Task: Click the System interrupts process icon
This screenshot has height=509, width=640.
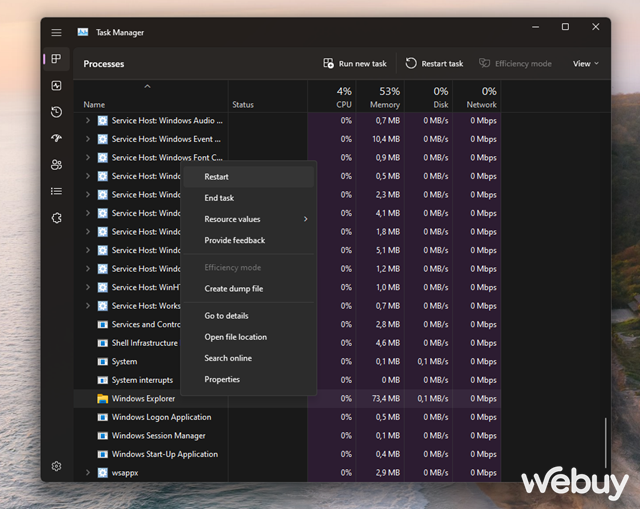Action: click(x=102, y=380)
